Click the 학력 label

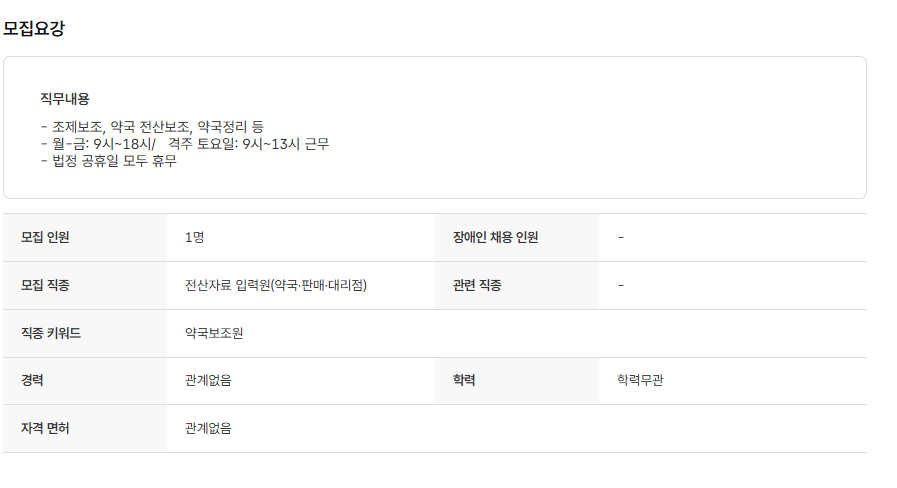[464, 380]
